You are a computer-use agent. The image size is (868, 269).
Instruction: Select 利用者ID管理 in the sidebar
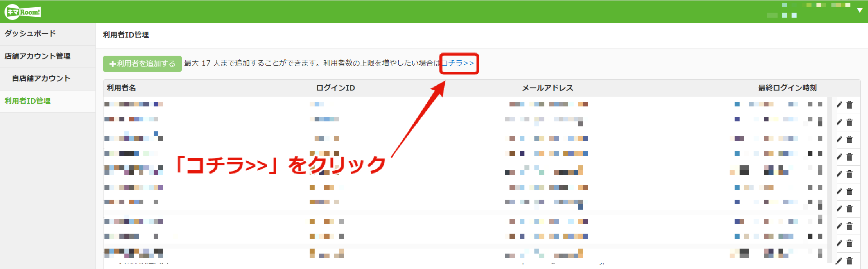28,101
